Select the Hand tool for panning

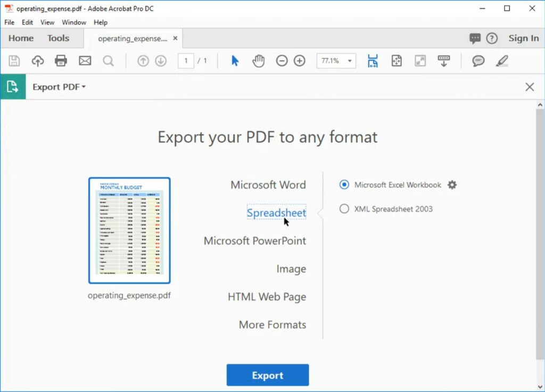258,61
